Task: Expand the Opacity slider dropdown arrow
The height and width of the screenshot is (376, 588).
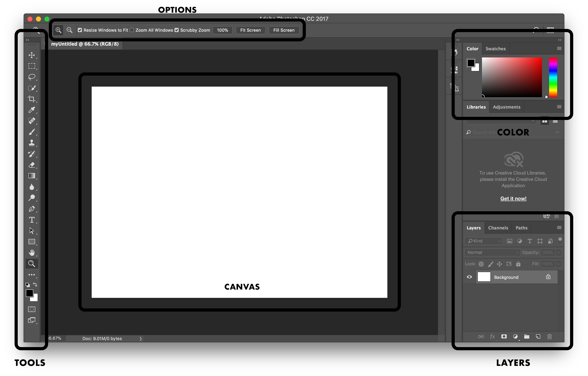Action: pos(558,252)
